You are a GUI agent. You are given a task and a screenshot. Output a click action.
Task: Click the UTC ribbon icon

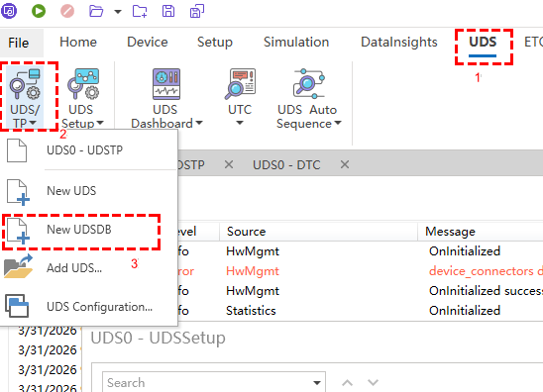click(241, 84)
